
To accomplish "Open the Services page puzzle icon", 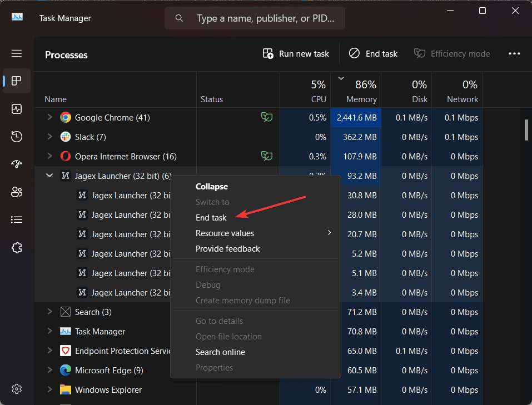I will 17,248.
